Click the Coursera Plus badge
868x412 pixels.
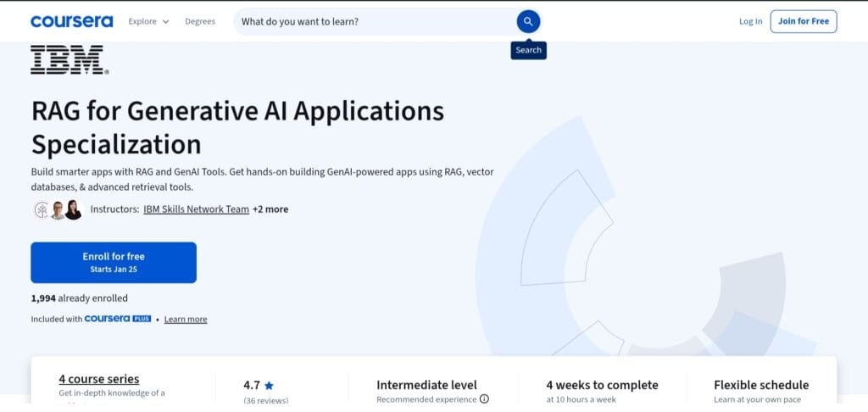click(117, 319)
